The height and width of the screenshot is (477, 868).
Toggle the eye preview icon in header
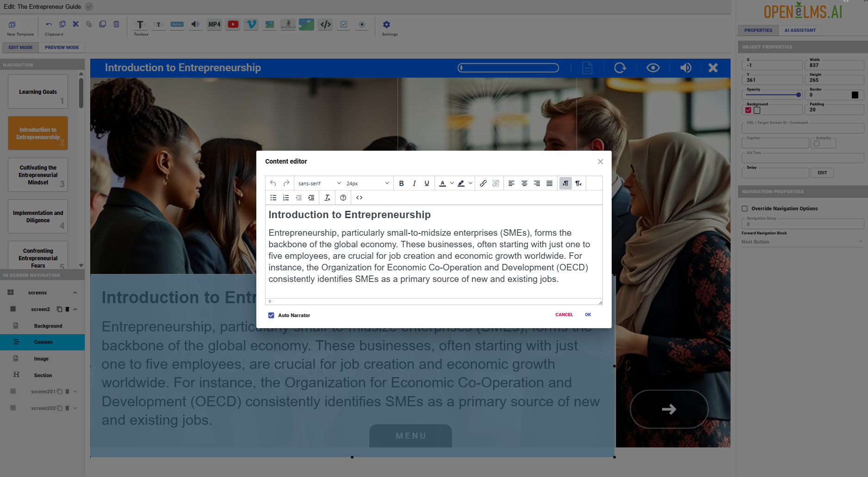pos(653,68)
